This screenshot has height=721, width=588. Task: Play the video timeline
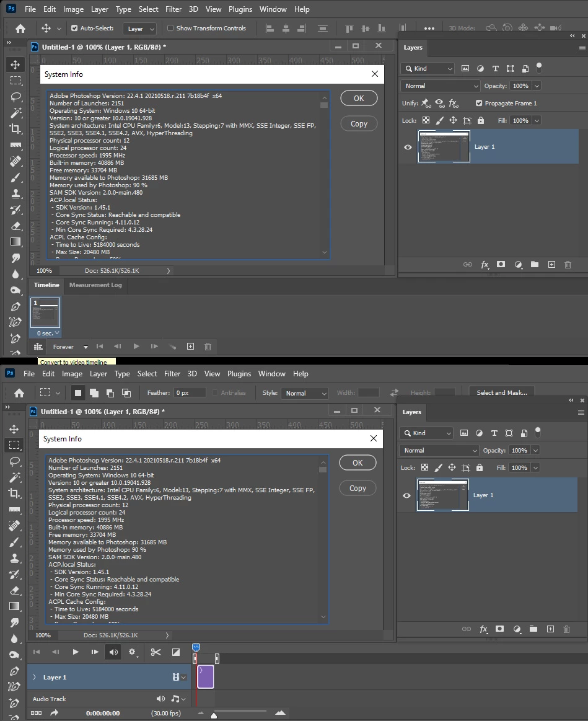[76, 652]
